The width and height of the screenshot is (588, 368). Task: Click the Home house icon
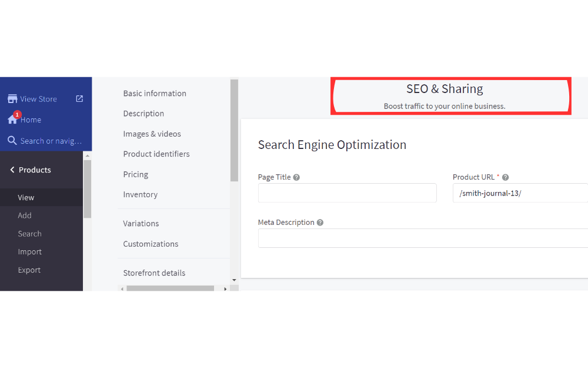[12, 120]
